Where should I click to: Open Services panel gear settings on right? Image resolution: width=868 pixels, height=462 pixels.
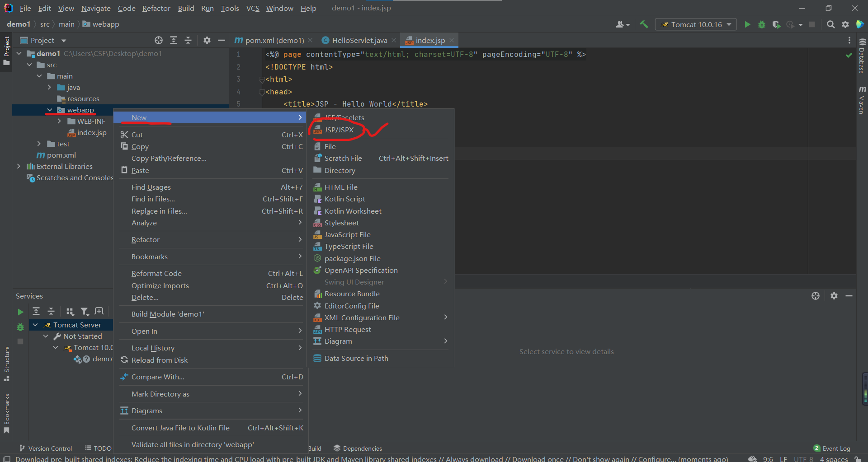click(x=834, y=296)
